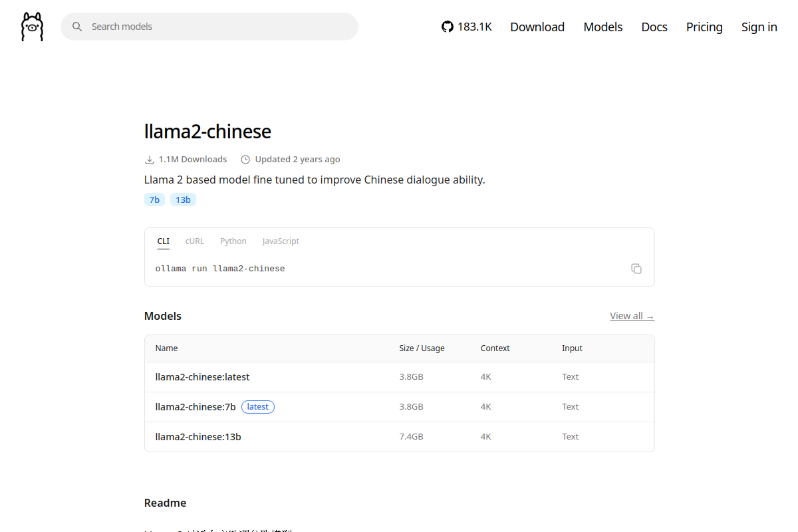This screenshot has width=798, height=532.
Task: Switch to the CLI tab
Action: [x=164, y=241]
